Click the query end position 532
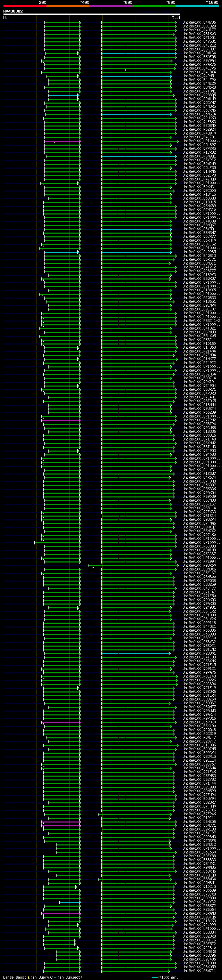 (x=175, y=17)
